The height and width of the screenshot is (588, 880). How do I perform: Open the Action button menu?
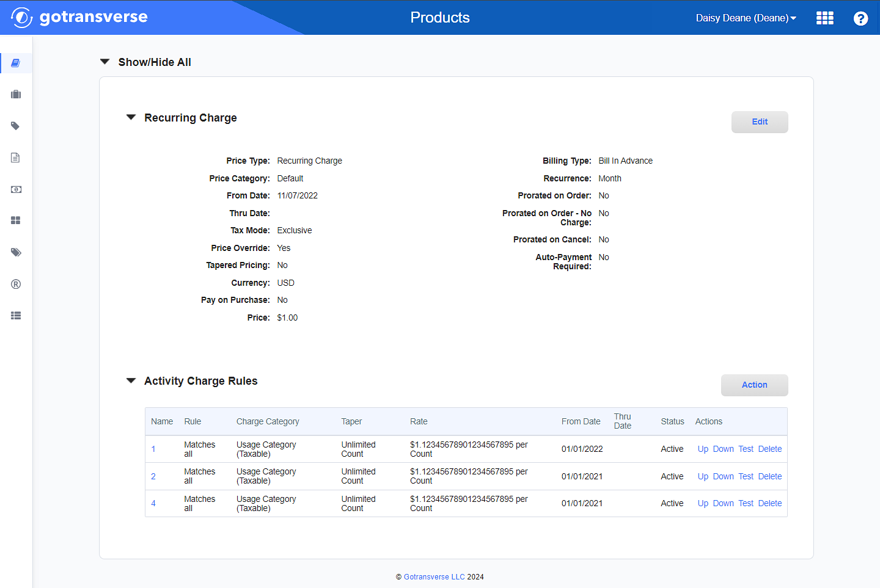pos(754,385)
